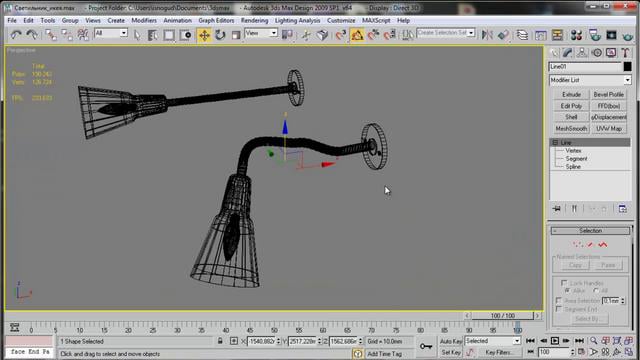The width and height of the screenshot is (640, 360).
Task: Open the Modifiers menu
Action: click(144, 20)
